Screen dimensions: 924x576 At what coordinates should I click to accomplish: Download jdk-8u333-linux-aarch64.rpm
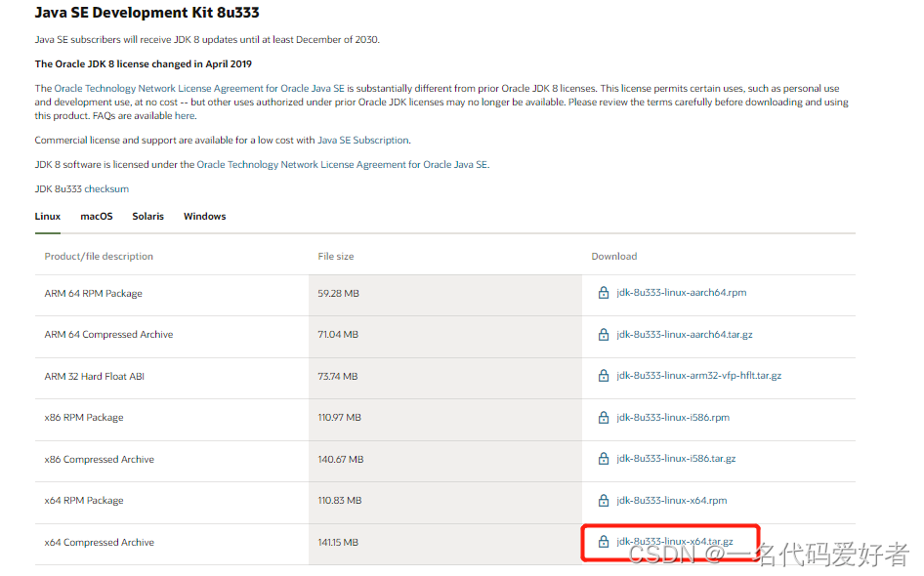click(681, 293)
